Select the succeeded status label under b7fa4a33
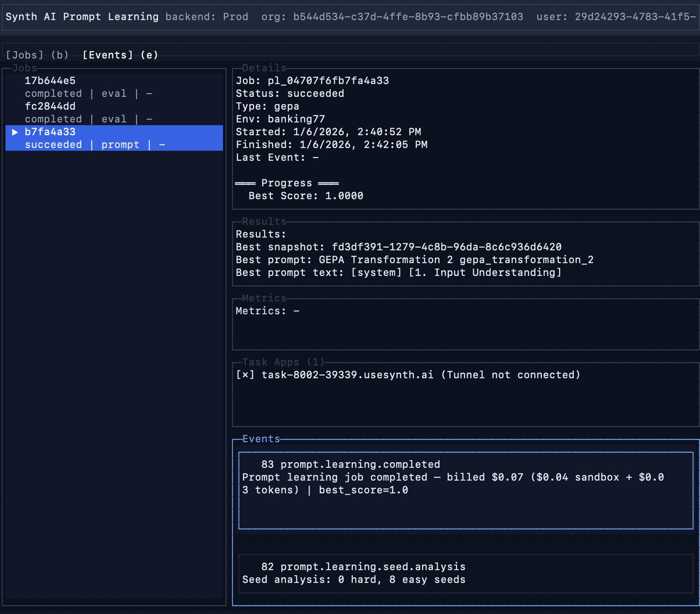The image size is (700, 614). [53, 144]
